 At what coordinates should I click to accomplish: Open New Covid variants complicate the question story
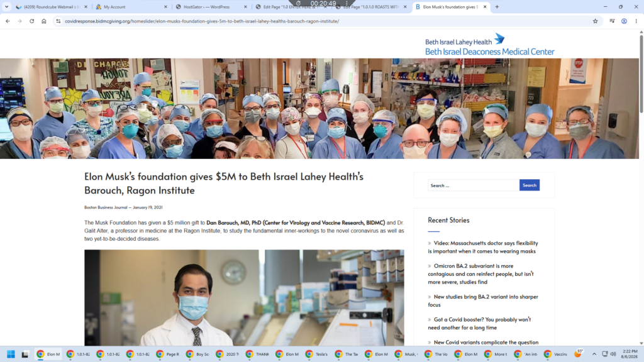[x=486, y=342]
